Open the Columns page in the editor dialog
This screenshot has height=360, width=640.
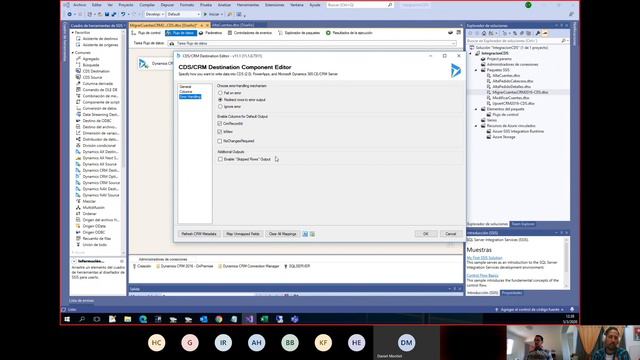click(186, 91)
